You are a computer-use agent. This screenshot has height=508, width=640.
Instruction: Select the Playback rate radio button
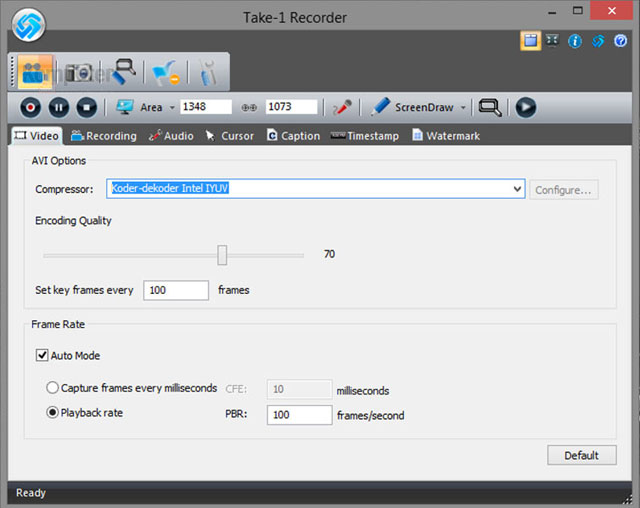52,413
